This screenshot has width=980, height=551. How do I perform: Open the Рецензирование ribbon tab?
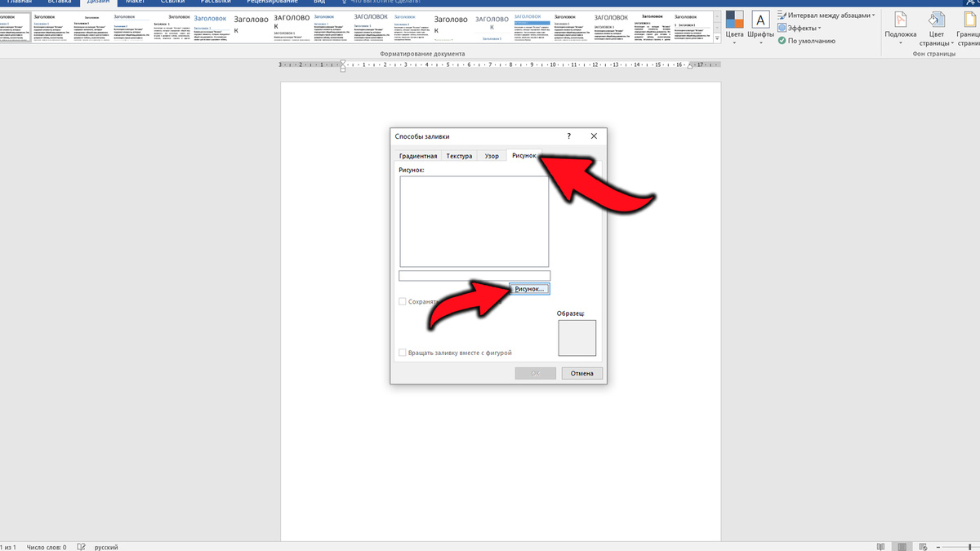click(x=271, y=2)
